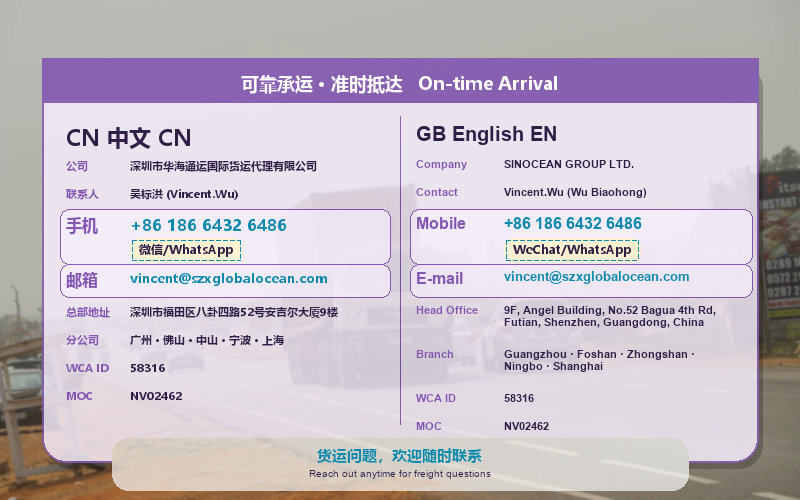Open the email link beside 邮箱
Image resolution: width=800 pixels, height=500 pixels.
229,279
